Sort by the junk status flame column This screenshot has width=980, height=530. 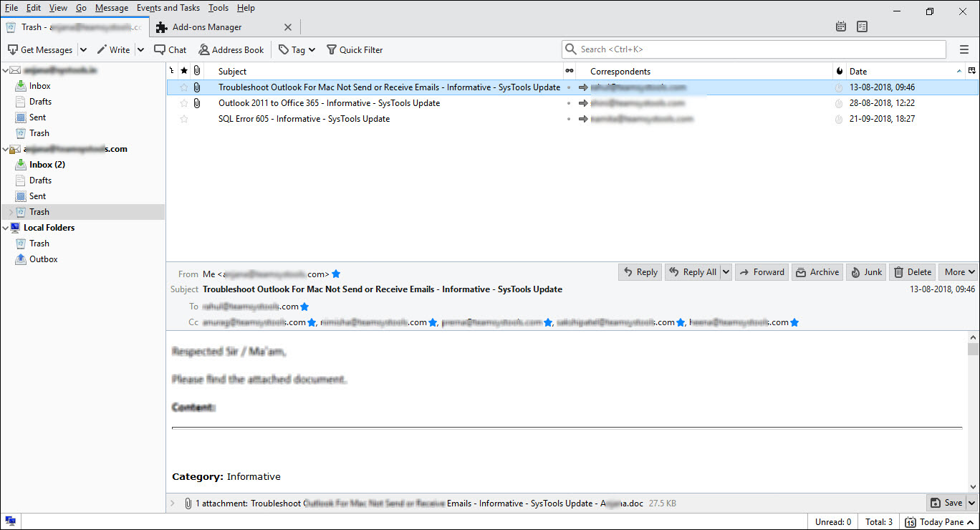point(840,71)
